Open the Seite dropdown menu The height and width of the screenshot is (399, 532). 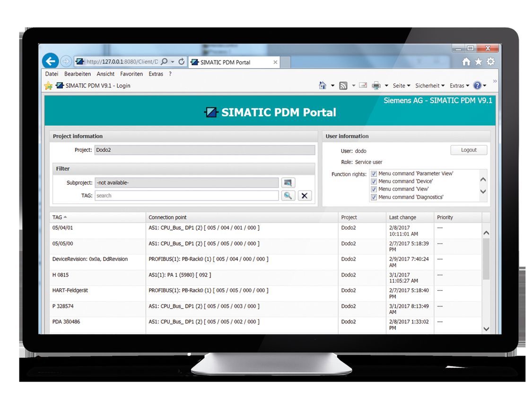(401, 86)
